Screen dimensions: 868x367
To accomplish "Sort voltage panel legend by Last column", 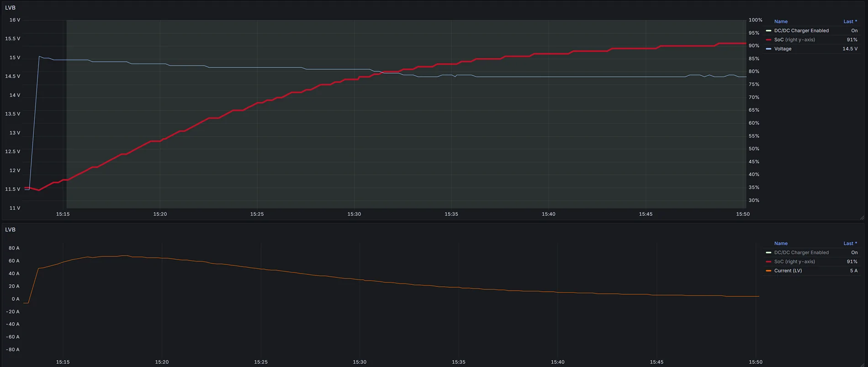I will click(849, 21).
